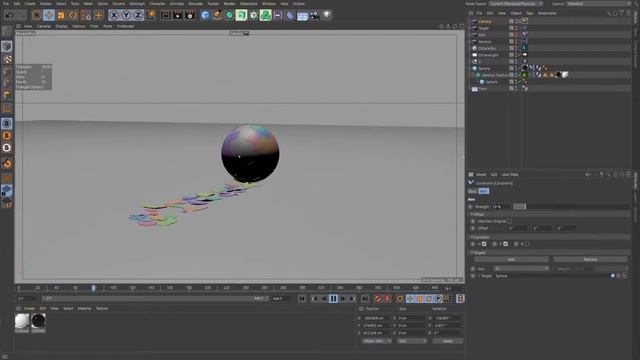
Task: Collapse the Voronoi Fracture hierarchy
Action: 473,75
